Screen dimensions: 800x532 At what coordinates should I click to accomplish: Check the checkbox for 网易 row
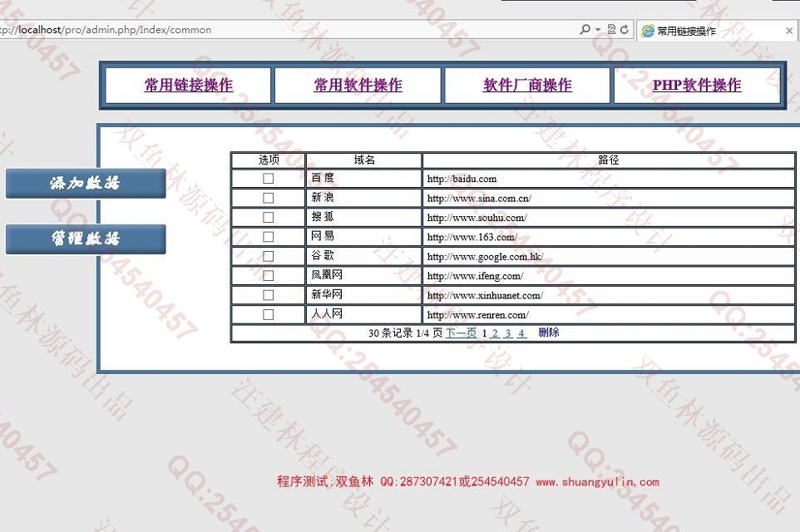pyautogui.click(x=268, y=237)
